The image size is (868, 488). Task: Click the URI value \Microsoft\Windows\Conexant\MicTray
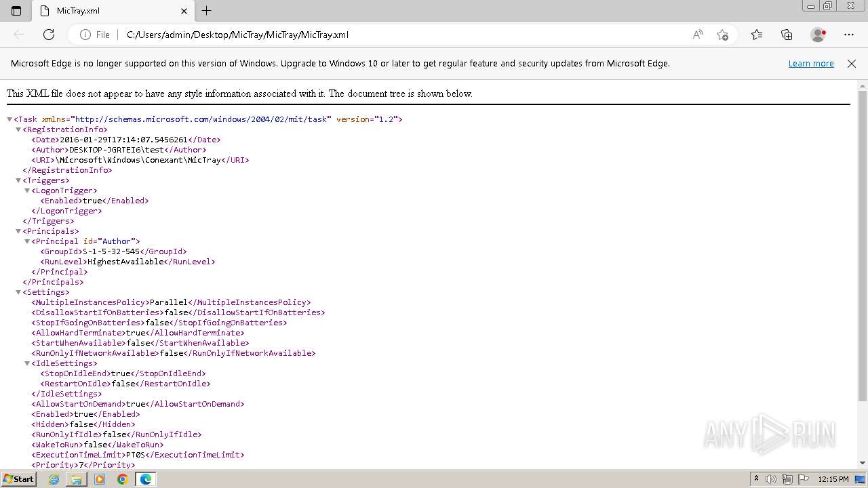click(138, 160)
